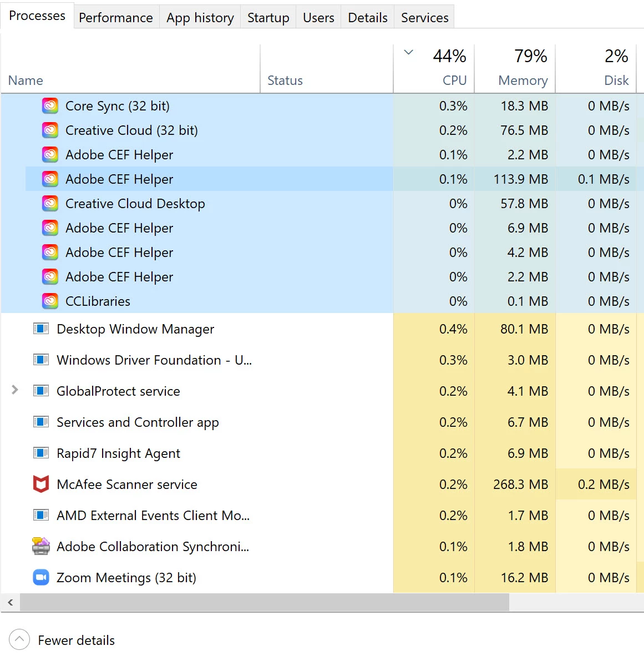The width and height of the screenshot is (644, 666).
Task: Click the Creative Cloud (32 bit) icon
Action: [x=50, y=130]
